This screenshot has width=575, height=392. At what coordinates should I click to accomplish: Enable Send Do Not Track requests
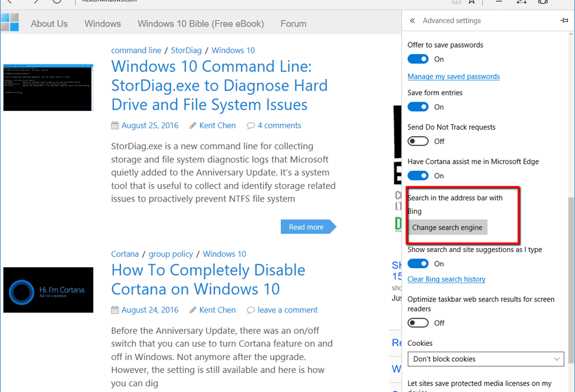[418, 141]
